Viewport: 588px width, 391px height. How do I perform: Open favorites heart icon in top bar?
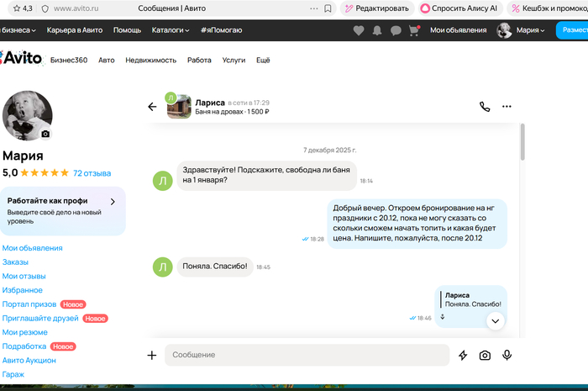click(x=359, y=30)
